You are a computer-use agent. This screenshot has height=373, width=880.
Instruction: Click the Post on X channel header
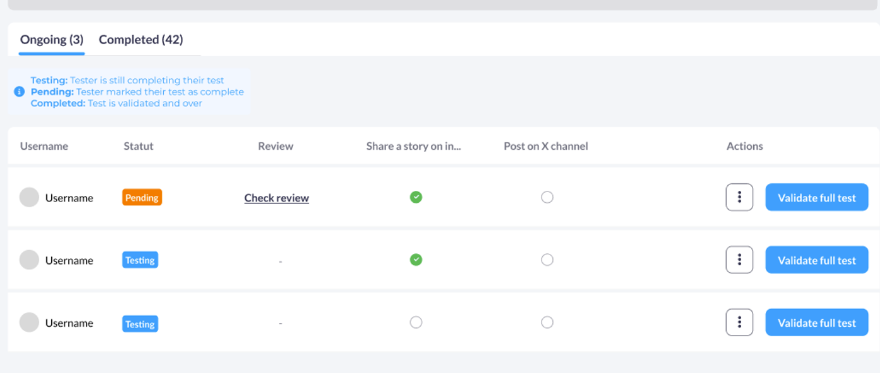(546, 146)
